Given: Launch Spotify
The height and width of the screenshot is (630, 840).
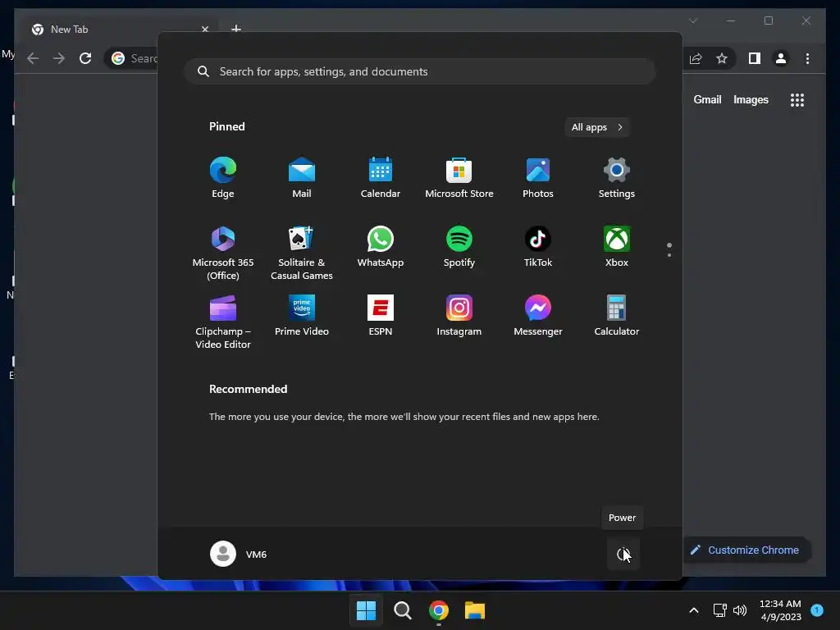Looking at the screenshot, I should (x=459, y=247).
